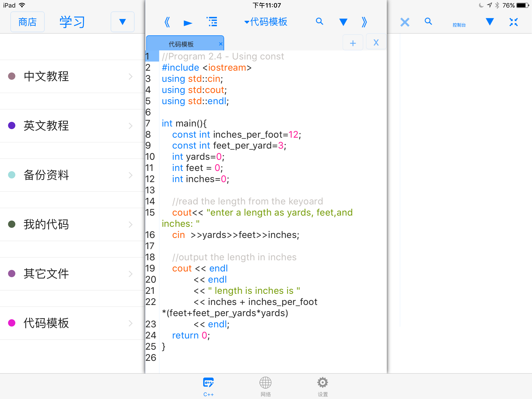Click the Wi-Fi icon in status bar
Viewport: 532px width, 399px height.
(x=22, y=5)
